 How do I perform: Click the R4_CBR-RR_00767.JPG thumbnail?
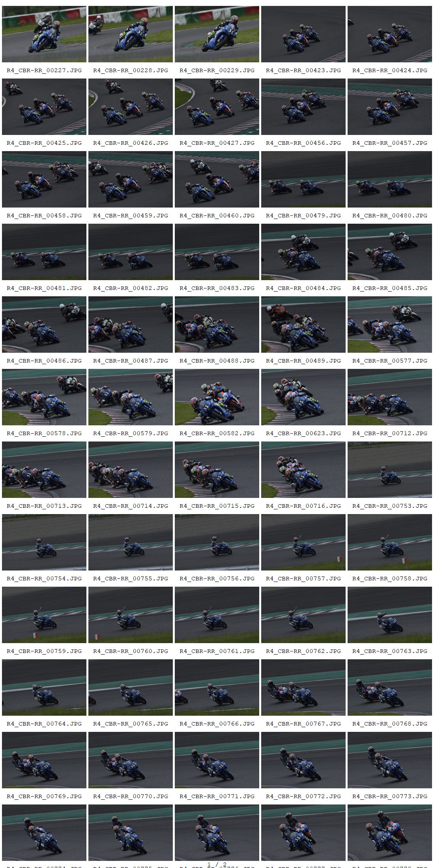(x=303, y=687)
